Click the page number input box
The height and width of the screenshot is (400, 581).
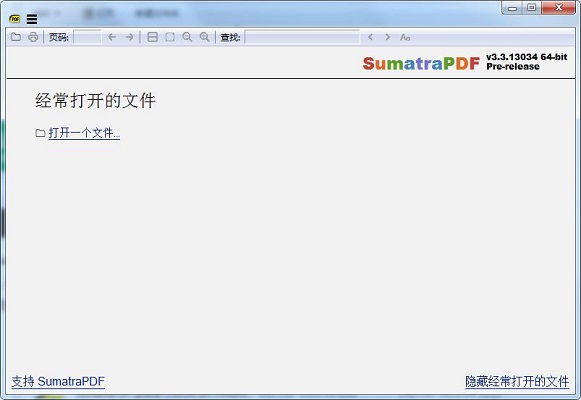click(x=87, y=37)
